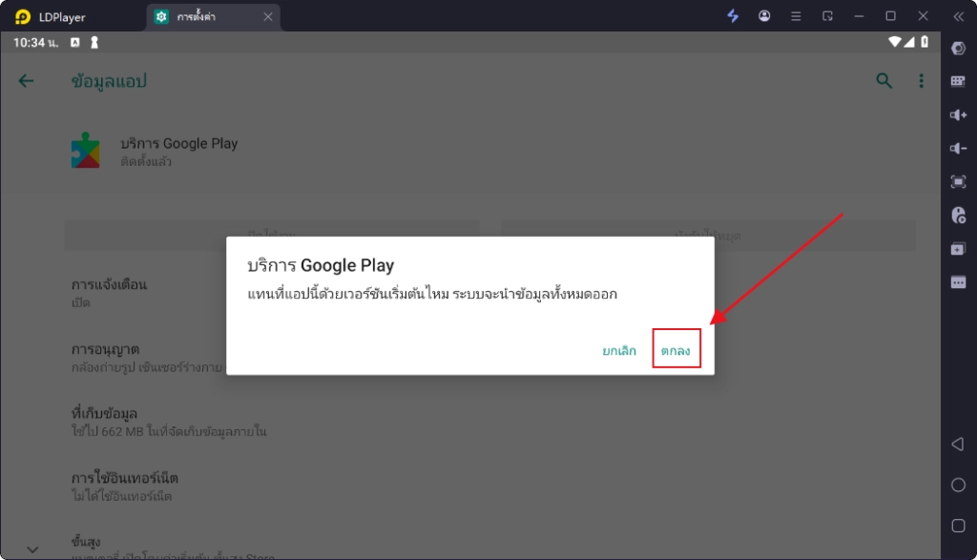Click the 10:34 clock in status bar
Image resolution: width=977 pixels, height=560 pixels.
[x=35, y=42]
